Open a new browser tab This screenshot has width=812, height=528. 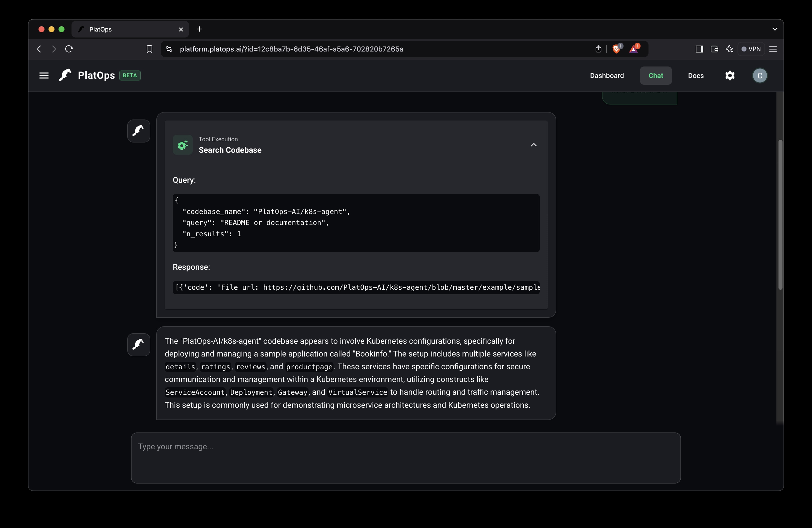199,29
